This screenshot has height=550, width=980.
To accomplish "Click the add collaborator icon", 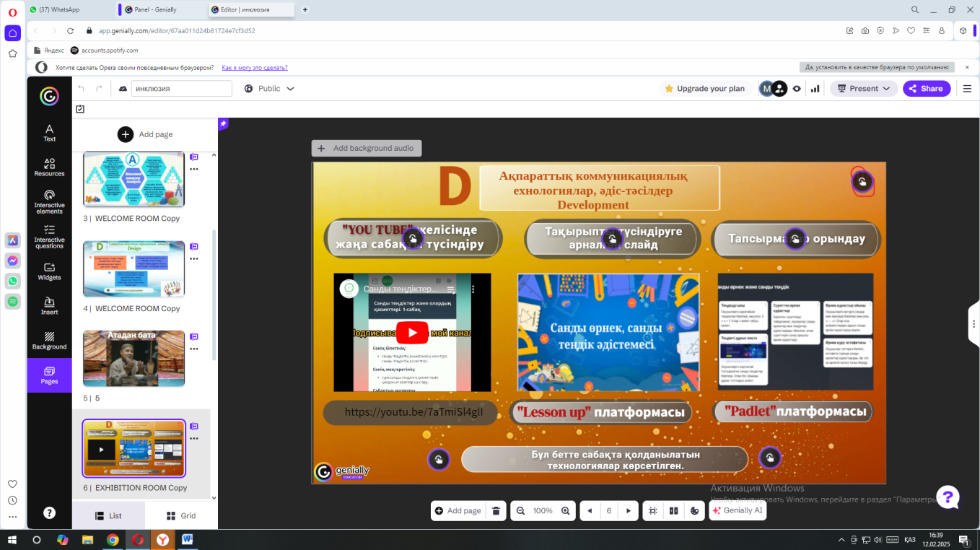I will click(x=779, y=89).
